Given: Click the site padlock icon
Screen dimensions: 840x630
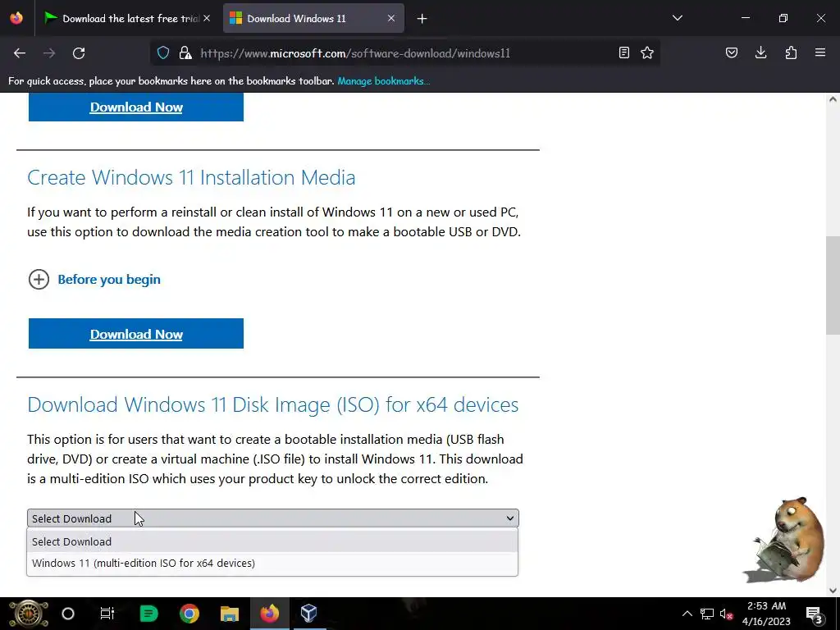Looking at the screenshot, I should click(x=185, y=52).
